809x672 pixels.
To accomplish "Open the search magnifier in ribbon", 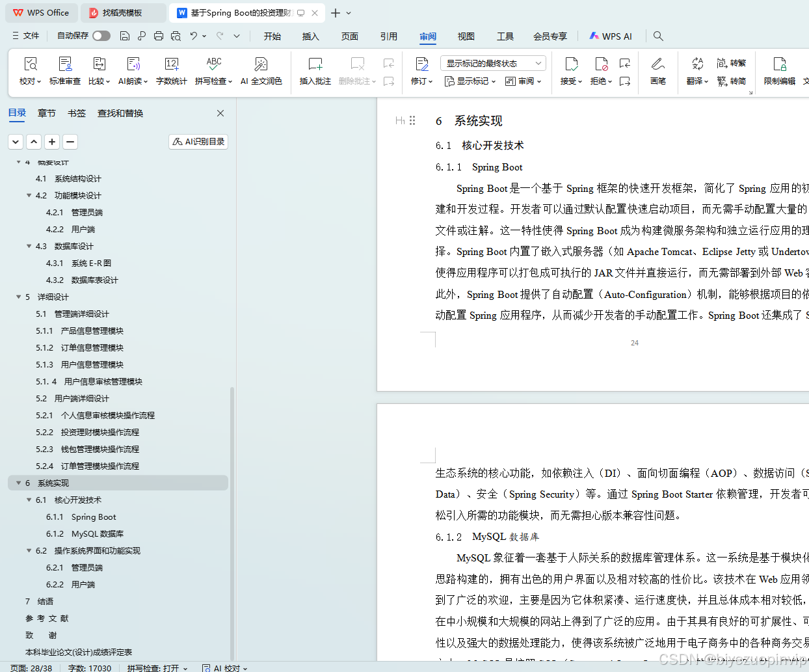I will click(x=658, y=36).
